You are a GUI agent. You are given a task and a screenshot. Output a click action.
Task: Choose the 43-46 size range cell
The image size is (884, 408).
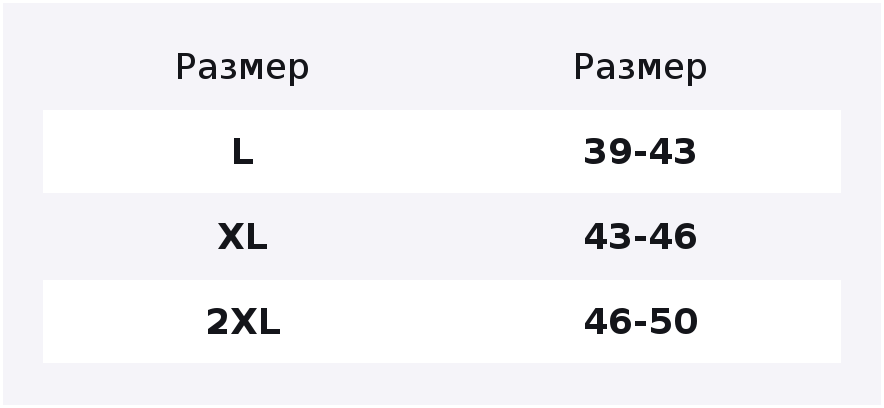(640, 237)
